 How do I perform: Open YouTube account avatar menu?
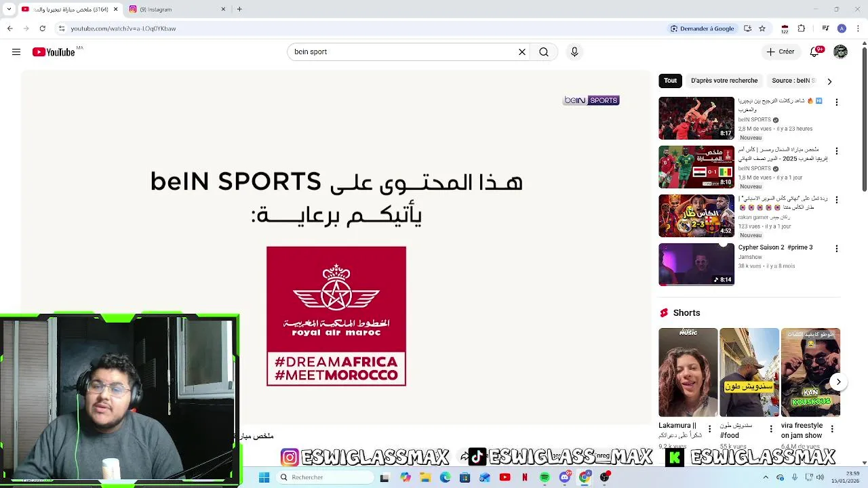coord(841,52)
